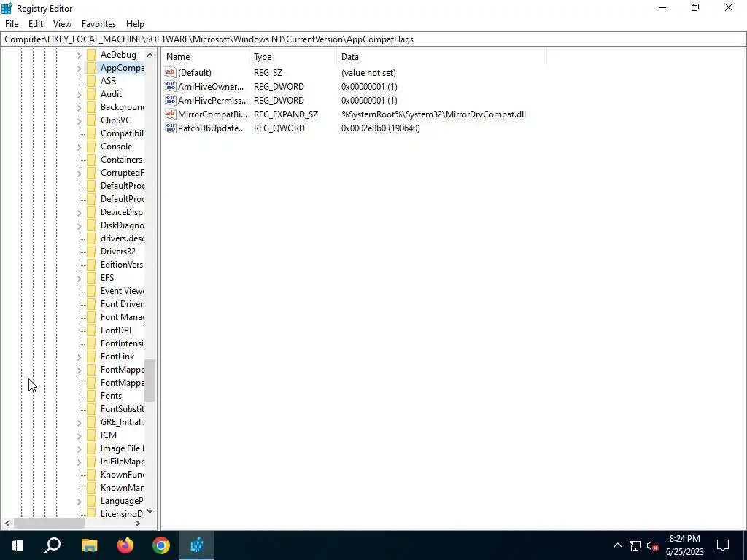Viewport: 747px width, 560px height.
Task: Expand the FontLink key
Action: click(x=79, y=357)
